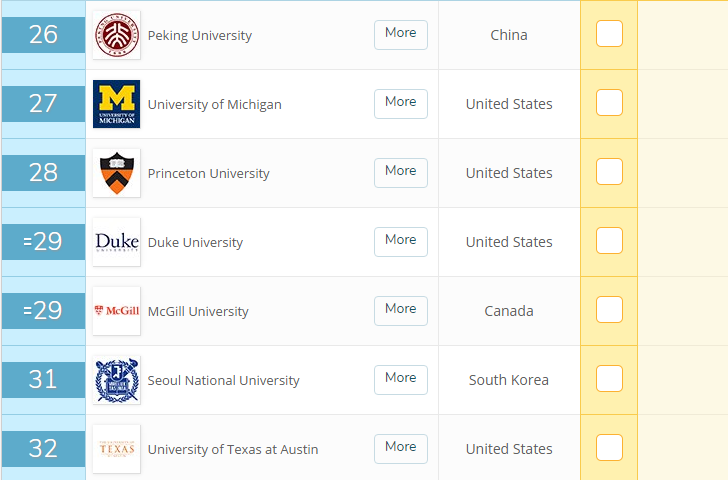This screenshot has width=728, height=480.
Task: Click the rank 28 number cell
Action: pyautogui.click(x=43, y=173)
